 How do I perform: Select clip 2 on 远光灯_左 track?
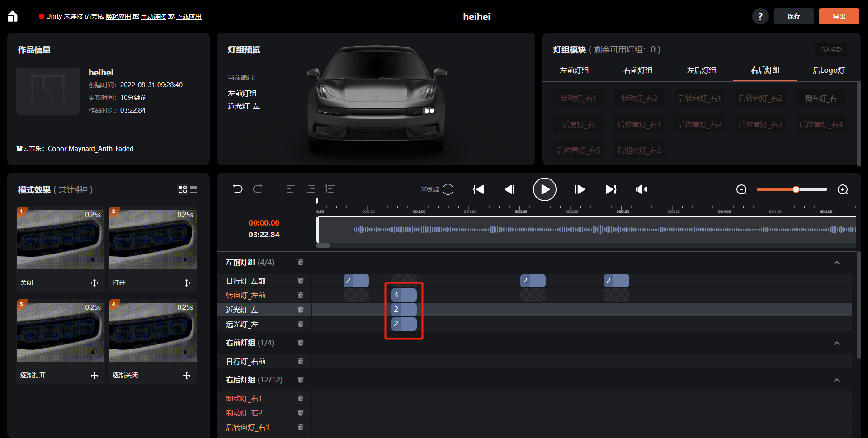404,324
